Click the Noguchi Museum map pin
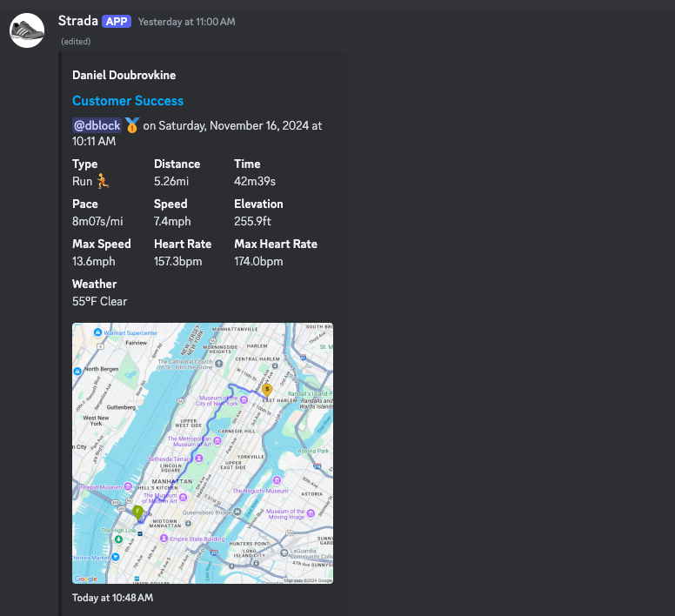This screenshot has height=616, width=675. coord(277,480)
